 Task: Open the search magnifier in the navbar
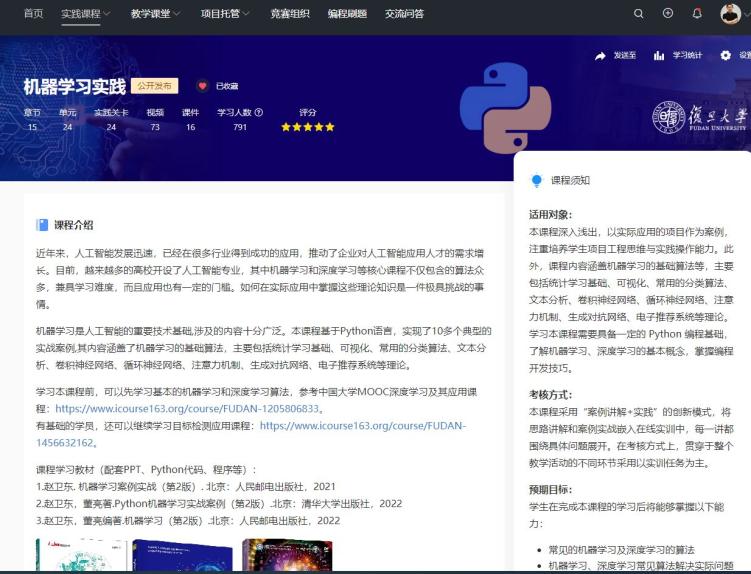pyautogui.click(x=638, y=14)
